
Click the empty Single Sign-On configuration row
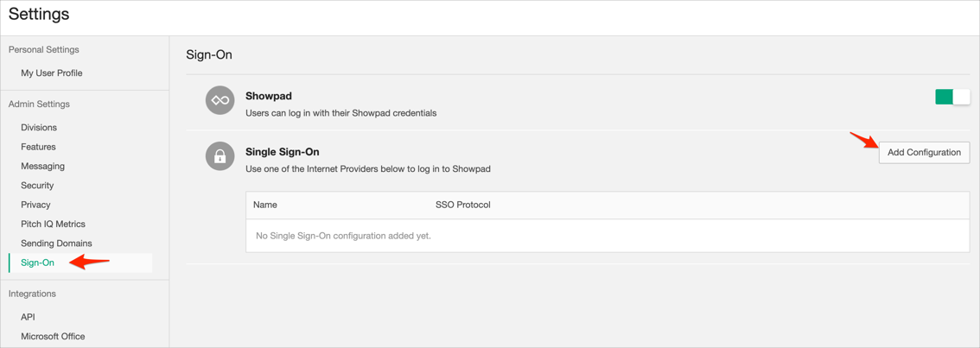tap(607, 236)
